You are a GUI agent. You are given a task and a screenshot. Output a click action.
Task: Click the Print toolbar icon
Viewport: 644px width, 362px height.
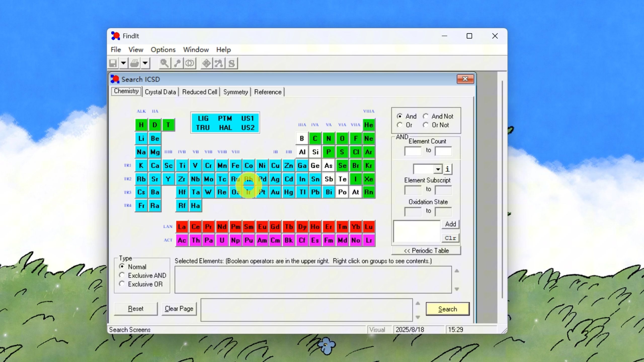pyautogui.click(x=135, y=63)
